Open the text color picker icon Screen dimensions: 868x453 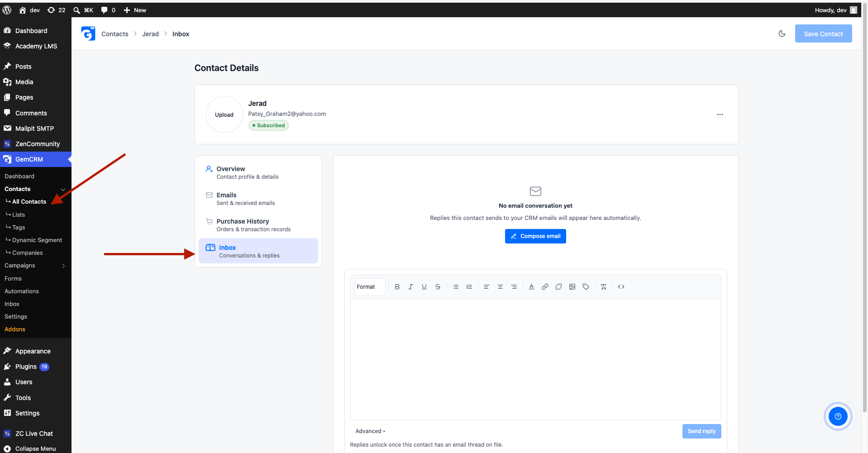[531, 287]
